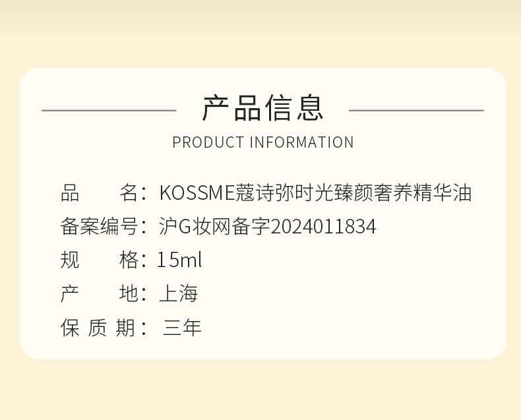Screen dimensions: 521x420
Task: Click the line left of the heading
Action: [x=109, y=110]
